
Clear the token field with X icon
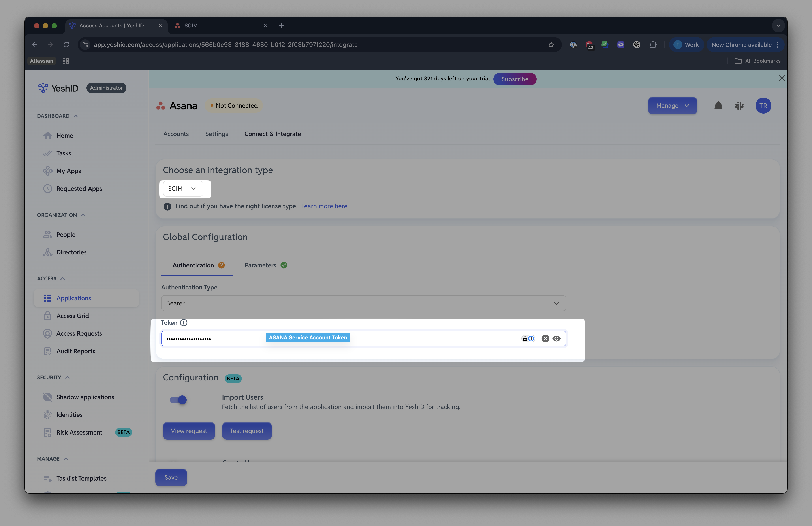pyautogui.click(x=545, y=339)
